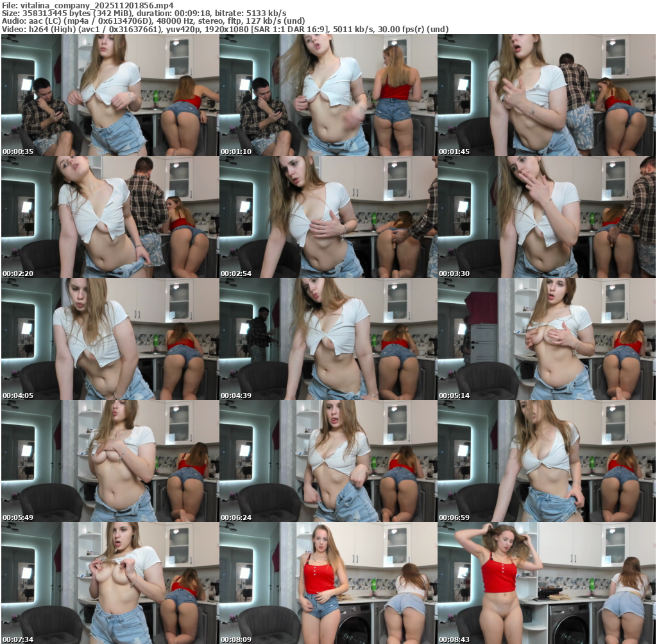Open the thumbnail stamped 00:01:45
Image resolution: width=657 pixels, height=644 pixels.
tap(547, 95)
